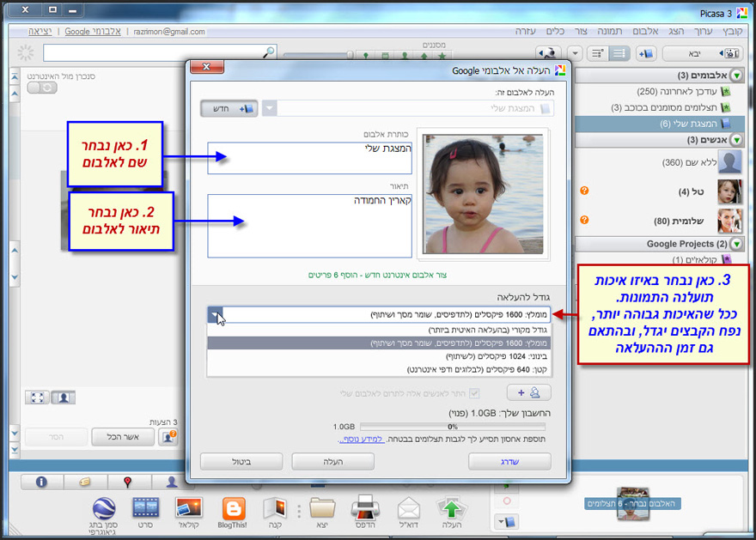Screen dimensions: 756x540
Task: Open the ערוך (Edit) menu
Action: [703, 31]
